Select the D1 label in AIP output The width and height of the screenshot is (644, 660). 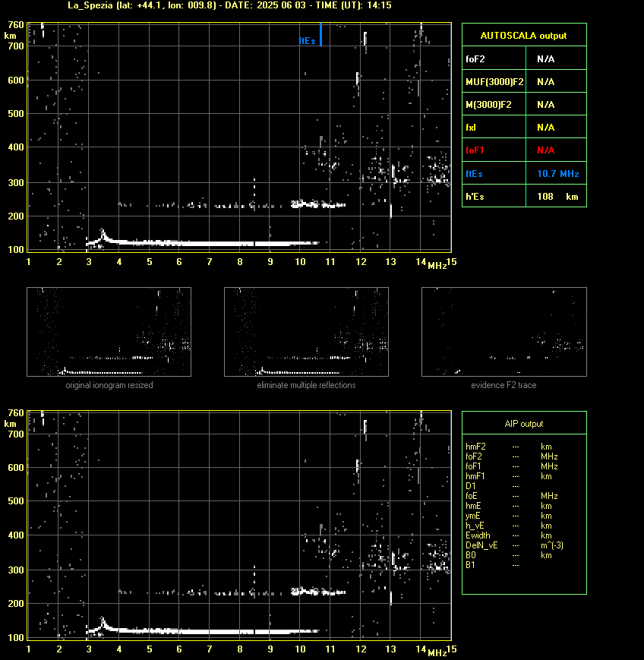click(470, 486)
